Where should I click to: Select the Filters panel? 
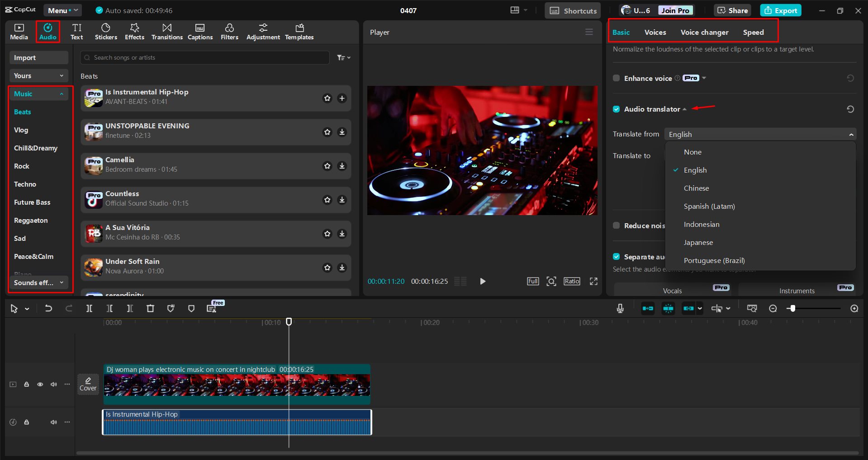pyautogui.click(x=229, y=32)
